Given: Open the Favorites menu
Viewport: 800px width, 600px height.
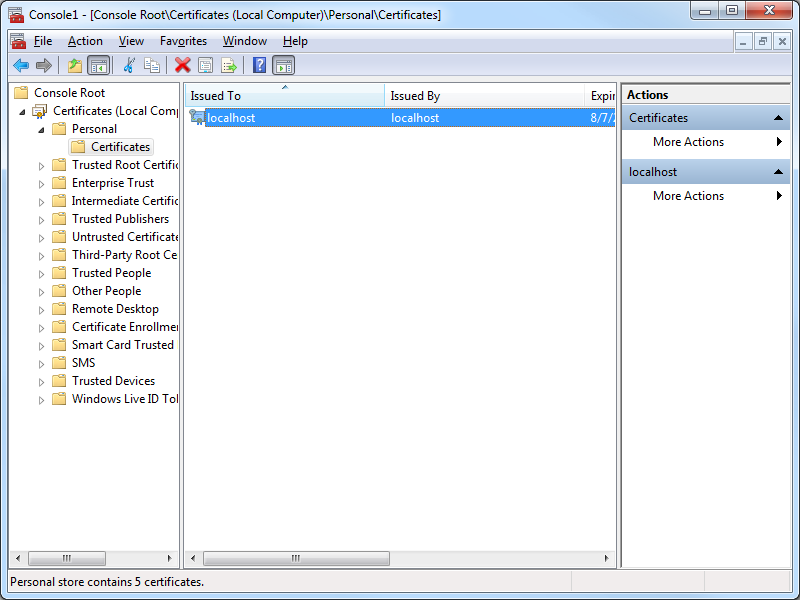Looking at the screenshot, I should click(183, 41).
